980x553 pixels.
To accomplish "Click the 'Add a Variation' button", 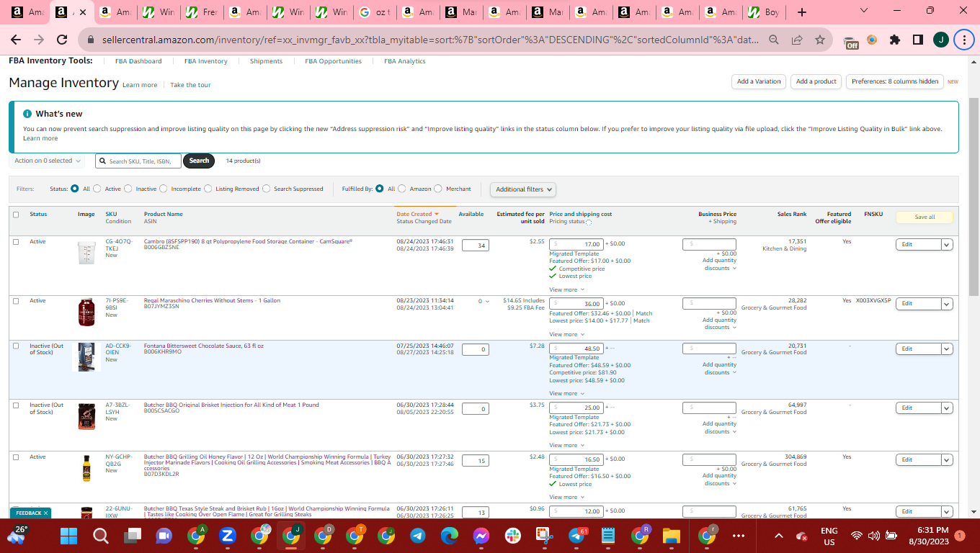I will pyautogui.click(x=759, y=81).
